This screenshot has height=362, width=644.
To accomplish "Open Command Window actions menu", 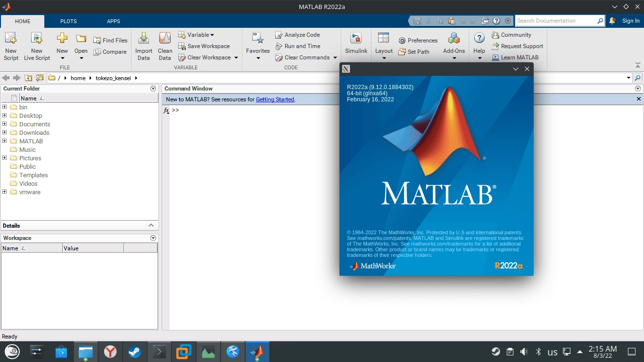I will [x=638, y=89].
